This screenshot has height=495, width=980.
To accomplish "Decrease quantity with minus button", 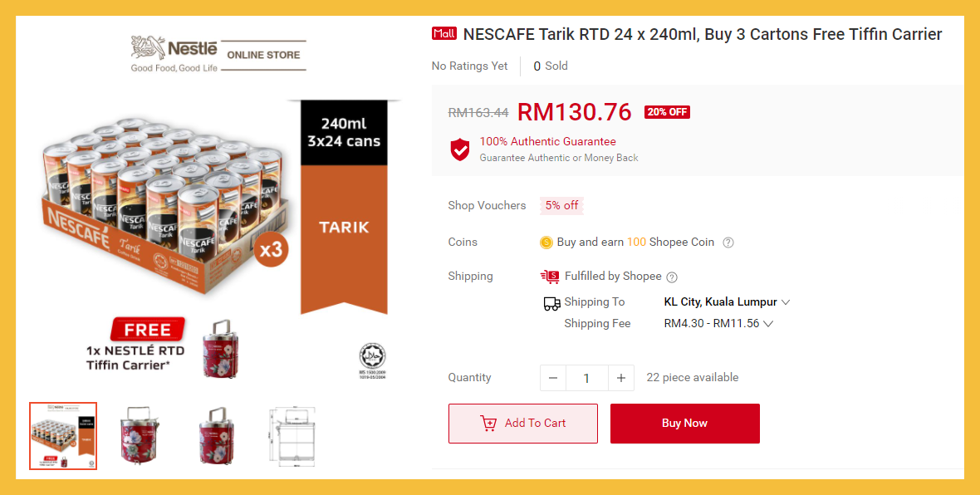I will tap(553, 378).
